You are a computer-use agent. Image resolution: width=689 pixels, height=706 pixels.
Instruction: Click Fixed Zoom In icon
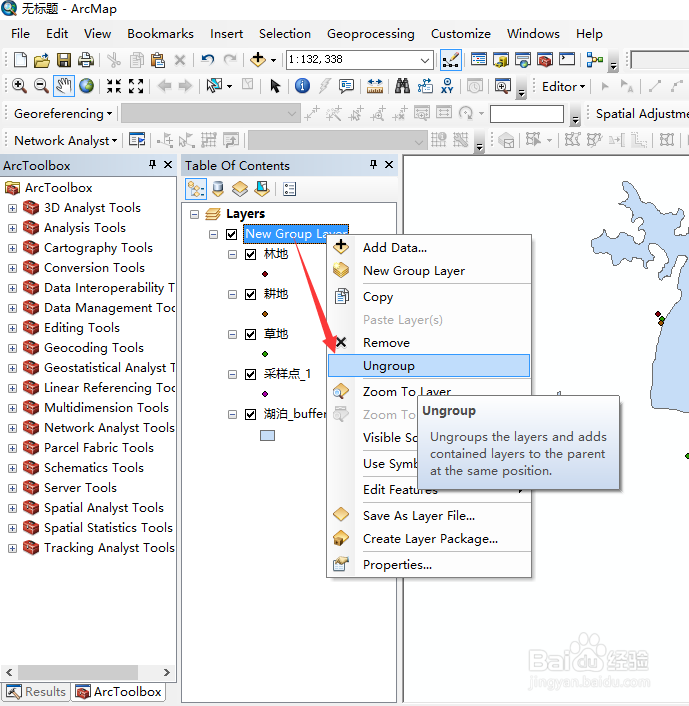[x=114, y=86]
